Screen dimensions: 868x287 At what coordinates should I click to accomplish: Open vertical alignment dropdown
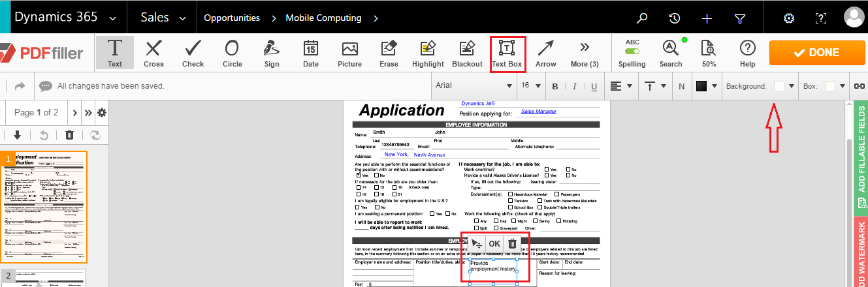tap(656, 86)
